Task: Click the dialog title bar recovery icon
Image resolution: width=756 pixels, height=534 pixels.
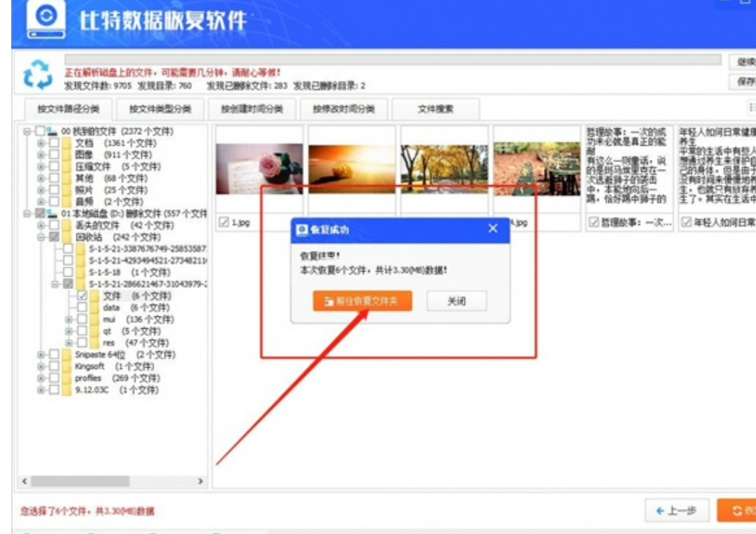Action: click(301, 229)
